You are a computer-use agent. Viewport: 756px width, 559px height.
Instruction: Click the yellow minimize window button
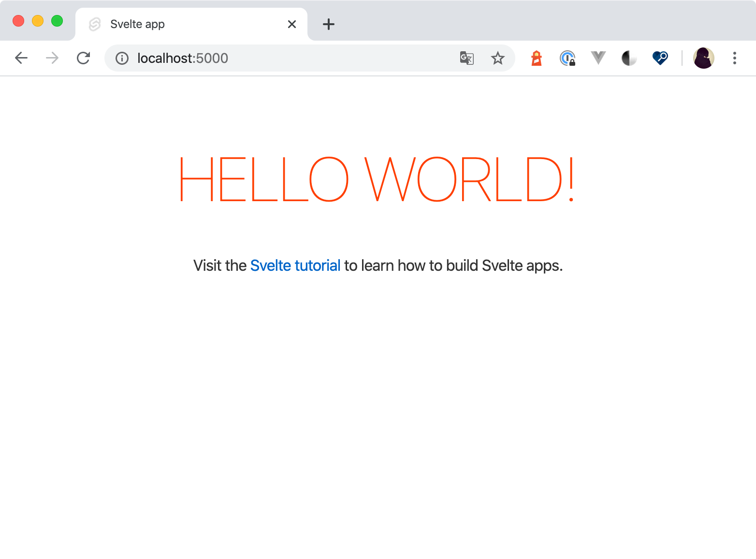coord(38,21)
